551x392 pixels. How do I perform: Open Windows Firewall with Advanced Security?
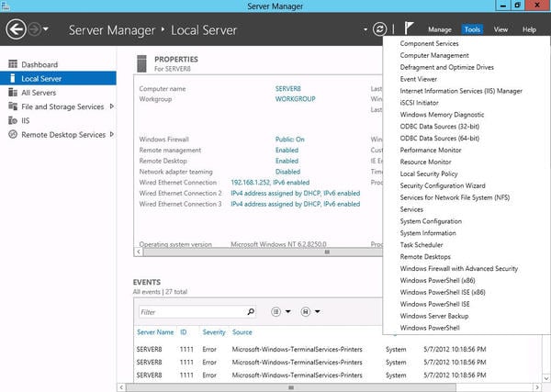point(459,268)
